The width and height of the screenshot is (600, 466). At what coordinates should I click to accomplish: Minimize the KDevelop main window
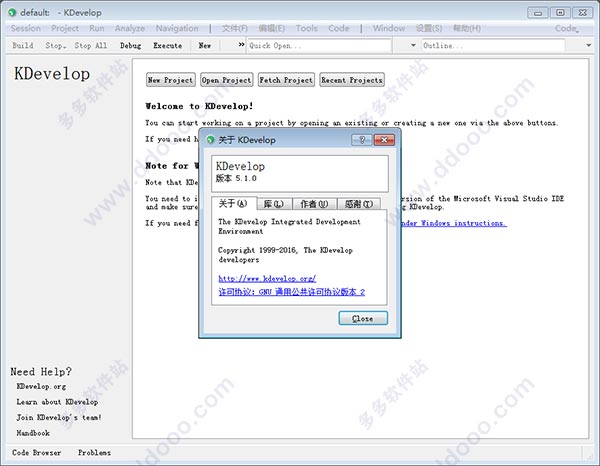538,13
